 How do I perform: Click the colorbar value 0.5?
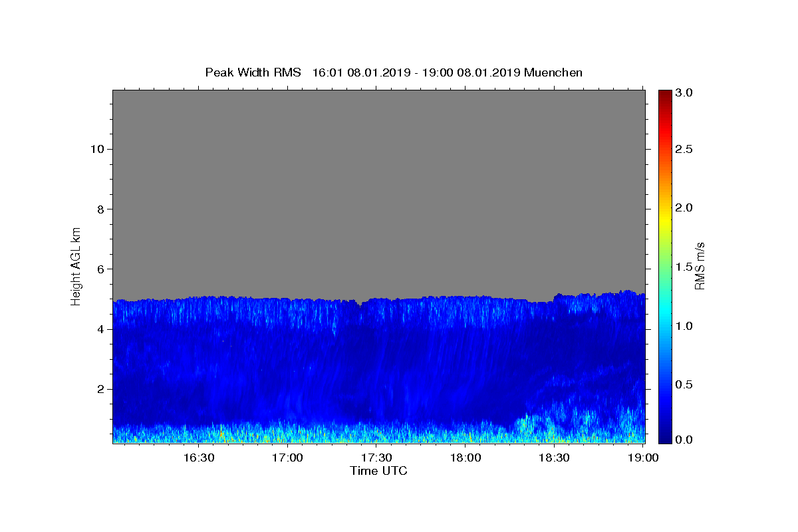684,384
